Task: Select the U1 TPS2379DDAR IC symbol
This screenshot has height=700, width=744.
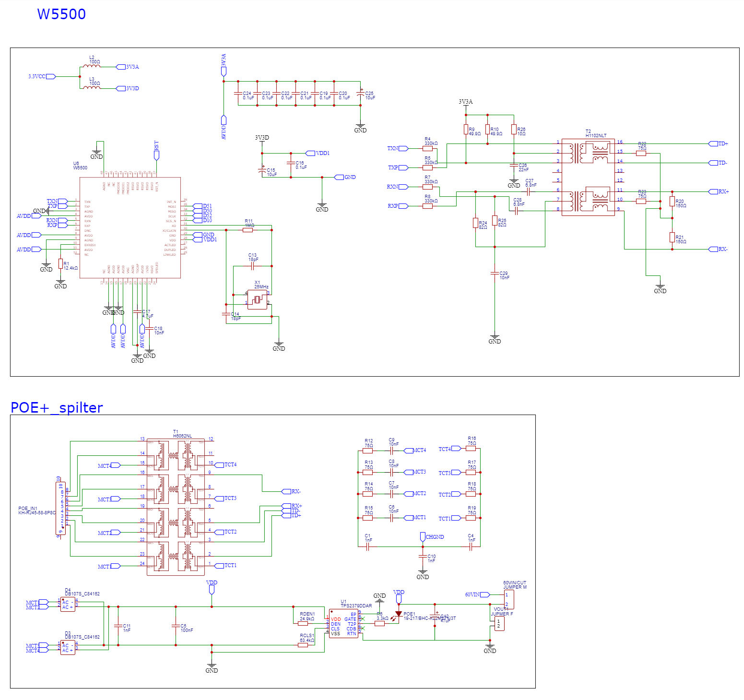Action: tap(343, 624)
